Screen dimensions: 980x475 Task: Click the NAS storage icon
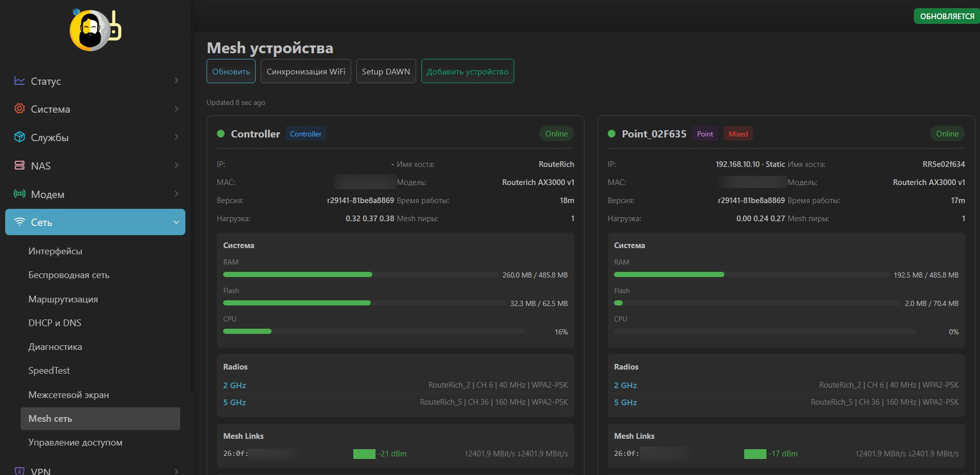click(20, 165)
